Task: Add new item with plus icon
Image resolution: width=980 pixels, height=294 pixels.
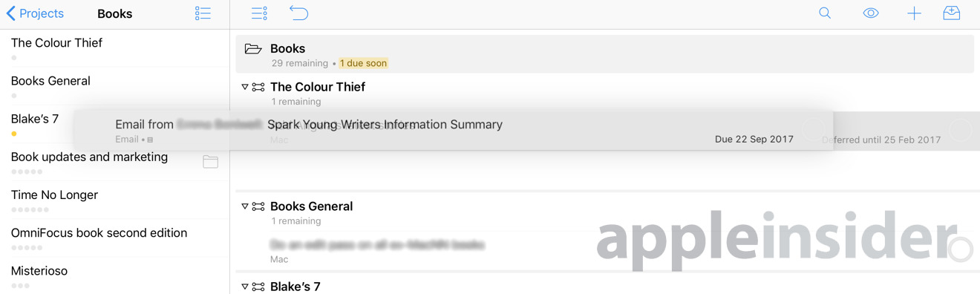Action: click(x=914, y=13)
